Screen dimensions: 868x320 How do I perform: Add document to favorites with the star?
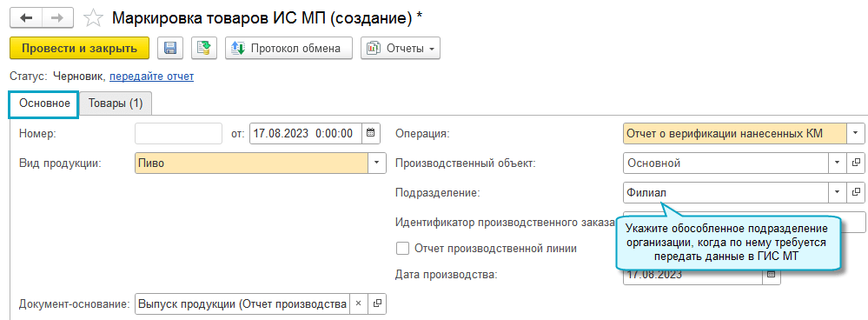[93, 18]
